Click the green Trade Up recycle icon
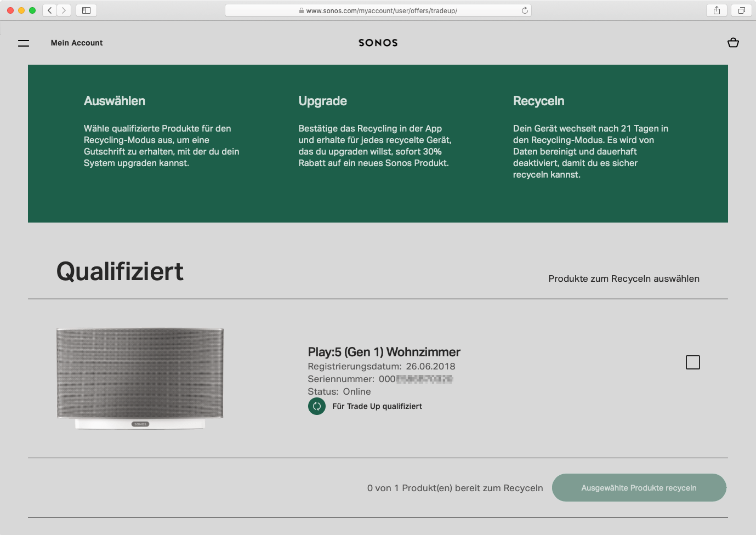The width and height of the screenshot is (756, 535). pyautogui.click(x=317, y=406)
